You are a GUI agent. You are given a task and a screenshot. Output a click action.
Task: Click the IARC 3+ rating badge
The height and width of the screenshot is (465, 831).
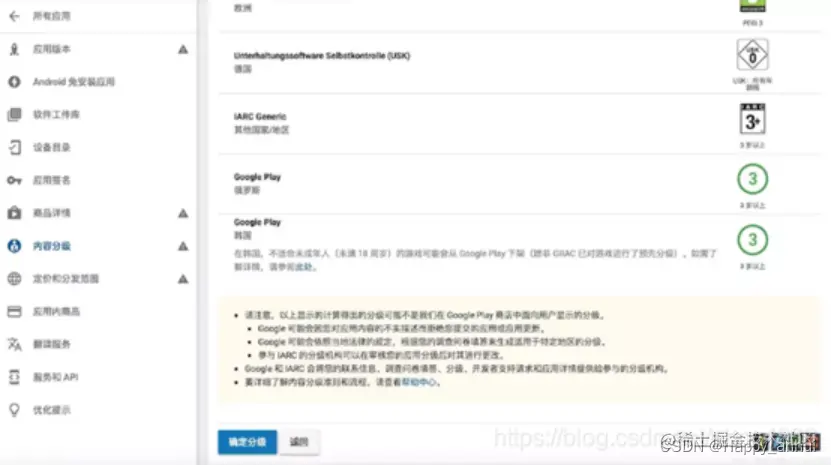[x=753, y=119]
